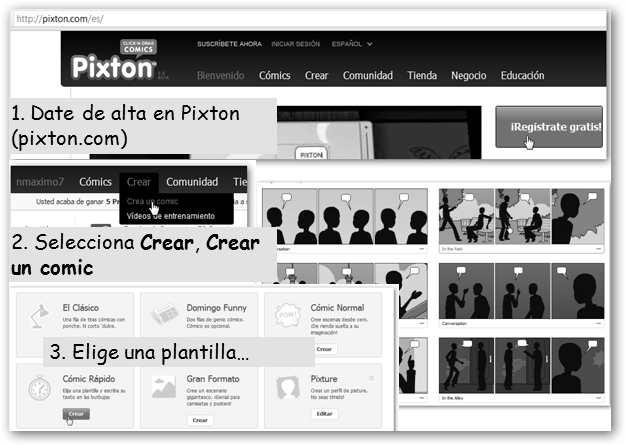625x445 pixels.
Task: Open the SUSCRÍBETE AHORA link
Action: pos(229,44)
